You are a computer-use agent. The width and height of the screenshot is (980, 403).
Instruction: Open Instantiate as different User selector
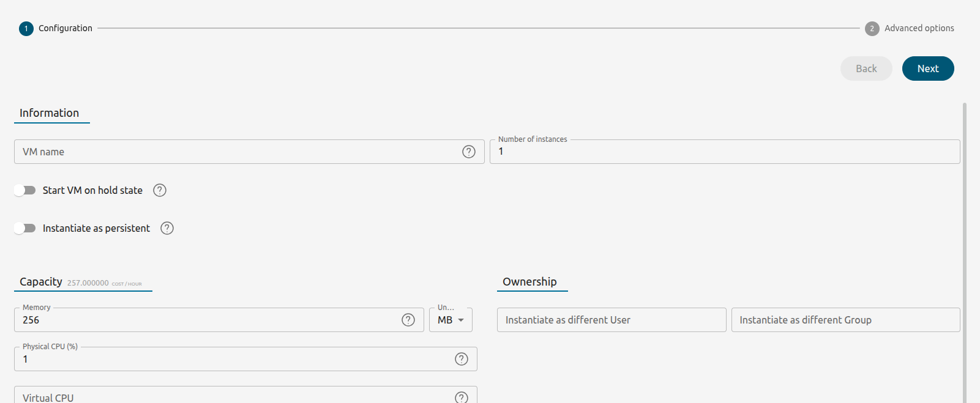coord(611,320)
